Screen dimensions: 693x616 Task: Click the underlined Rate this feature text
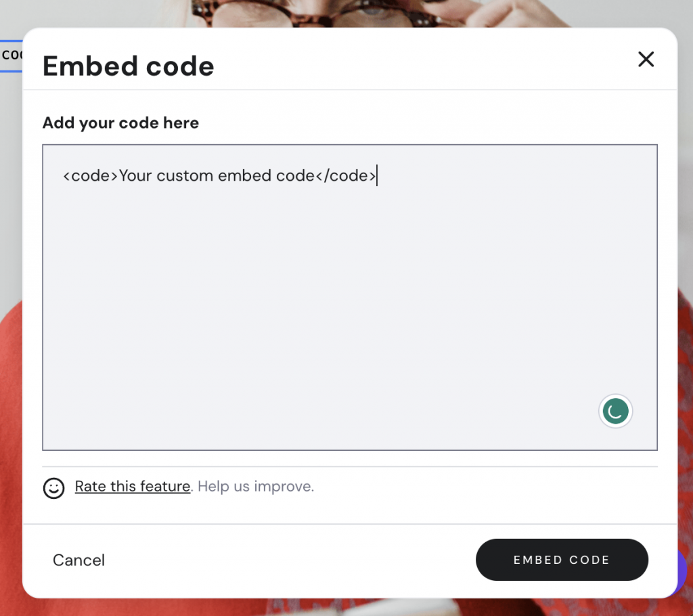click(x=132, y=487)
